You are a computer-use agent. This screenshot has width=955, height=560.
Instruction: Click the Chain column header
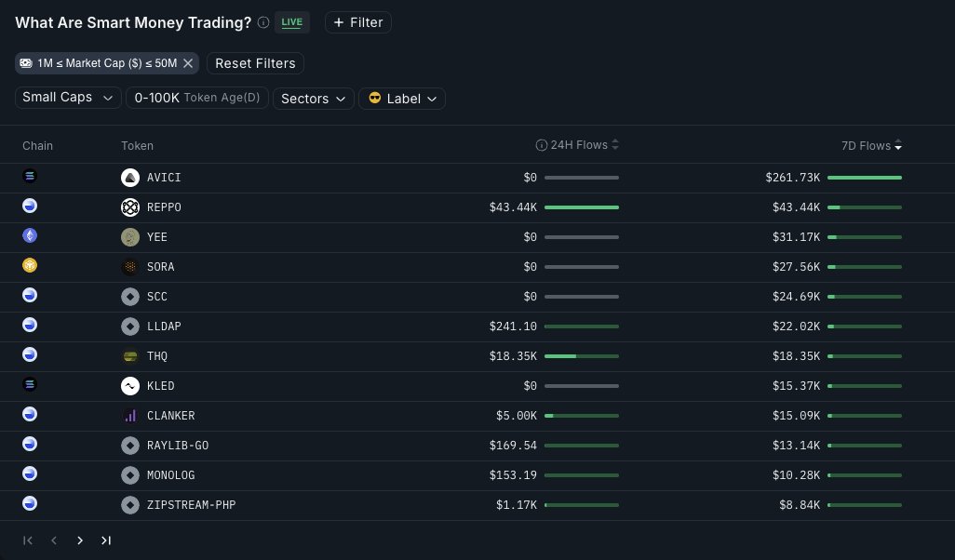tap(38, 145)
